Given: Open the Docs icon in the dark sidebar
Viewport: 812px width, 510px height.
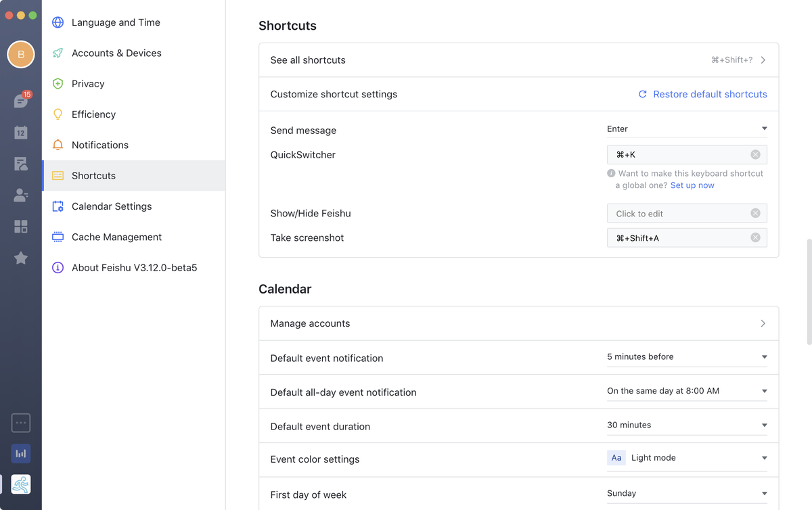Looking at the screenshot, I should [21, 164].
